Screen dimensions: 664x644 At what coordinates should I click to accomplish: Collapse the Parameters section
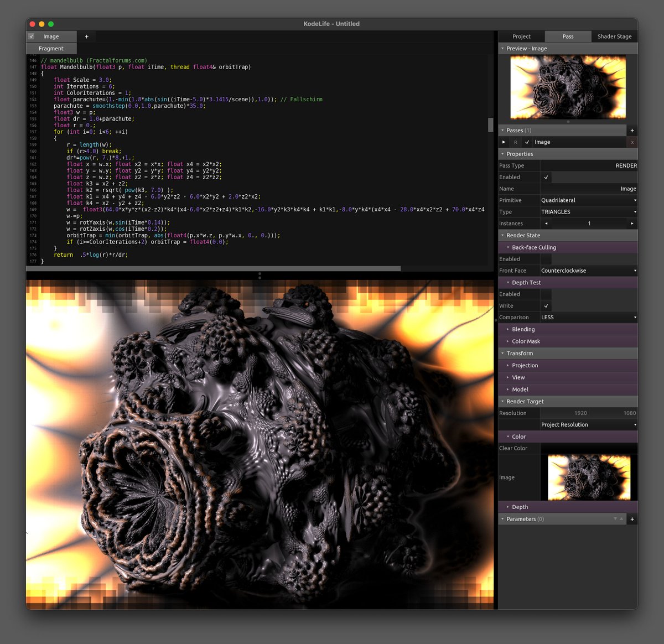[502, 519]
